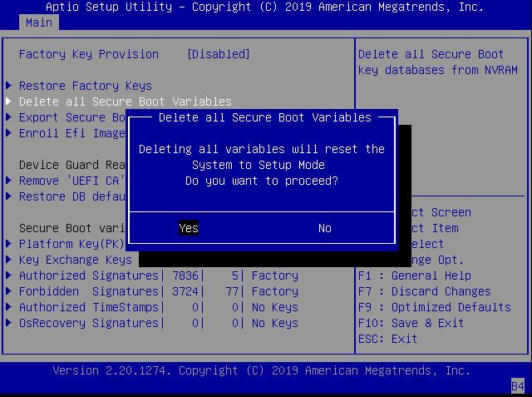Open Key Exchange Keys entry
Image resolution: width=532 pixels, height=397 pixels.
pos(76,260)
